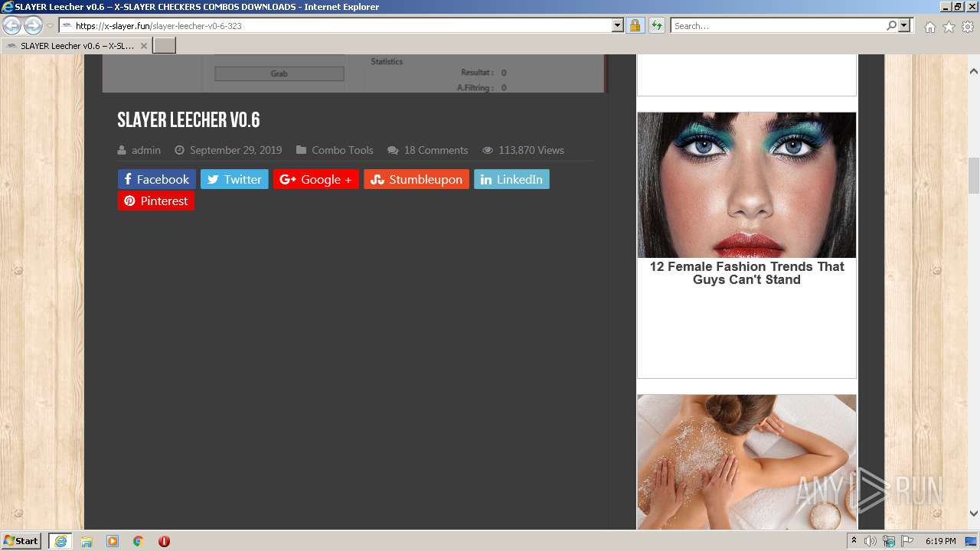980x551 pixels.
Task: Share the post on Facebook
Action: click(157, 179)
